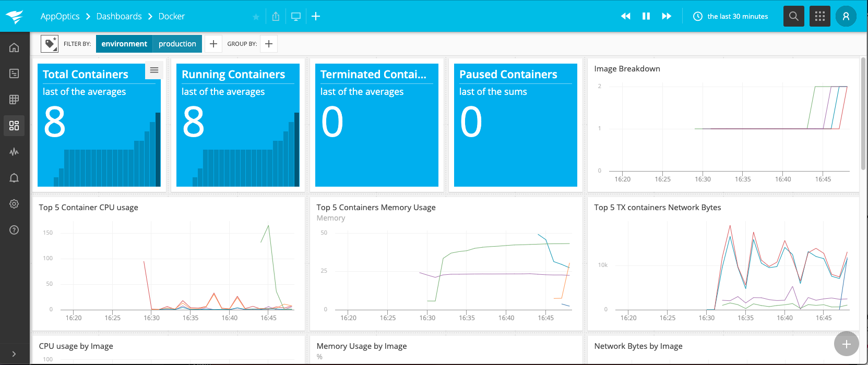Edit the production filter value
This screenshot has width=868, height=365.
point(177,44)
